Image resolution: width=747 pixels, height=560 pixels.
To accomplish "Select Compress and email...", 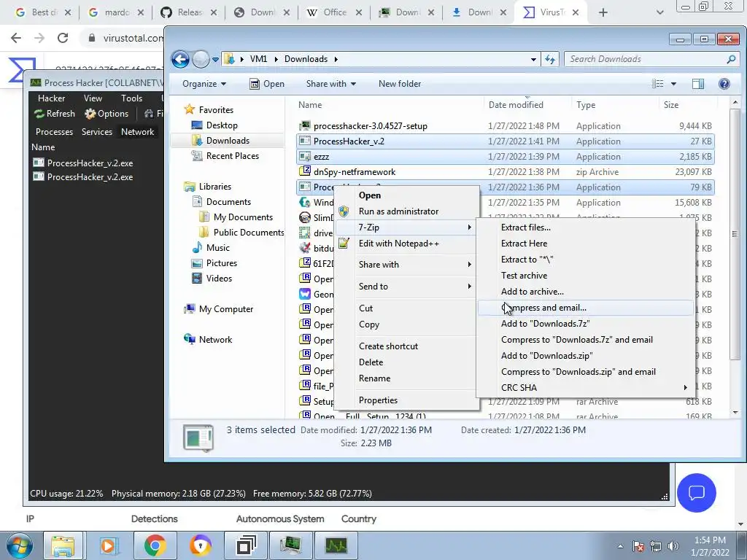I will coord(585,308).
